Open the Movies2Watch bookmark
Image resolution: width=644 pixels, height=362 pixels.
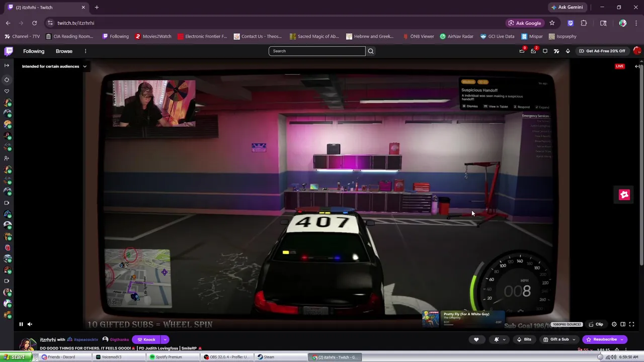tap(153, 36)
